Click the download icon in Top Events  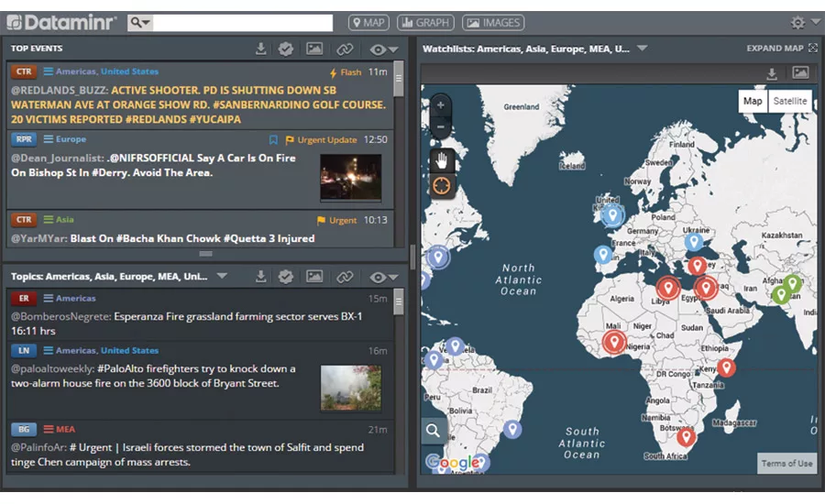(x=260, y=49)
